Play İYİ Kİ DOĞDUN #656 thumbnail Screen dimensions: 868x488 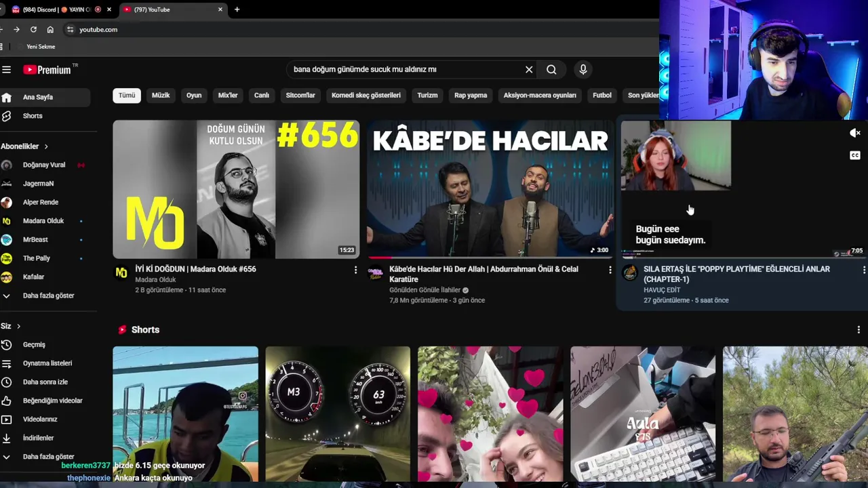click(236, 189)
